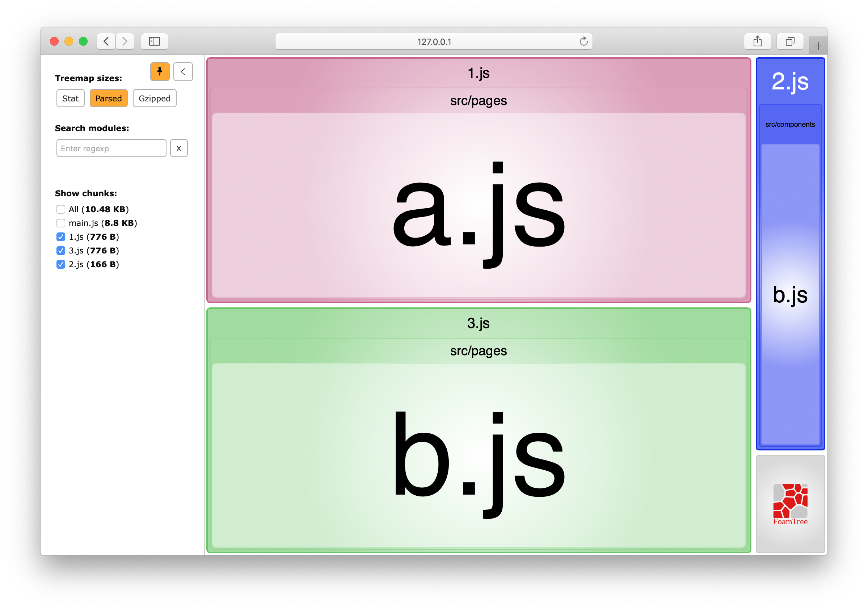
Task: Select the Parsed treemap size
Action: click(109, 98)
